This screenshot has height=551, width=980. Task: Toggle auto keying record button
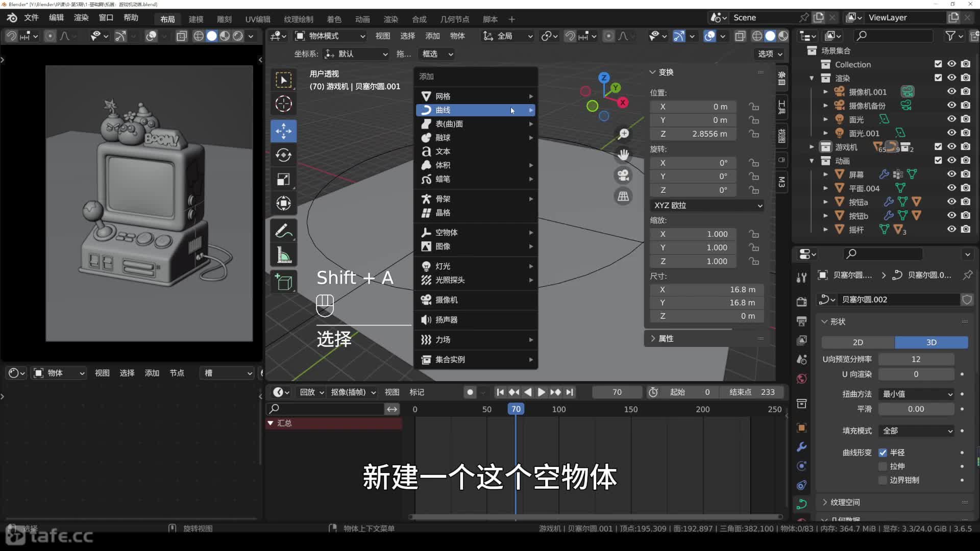pos(470,392)
